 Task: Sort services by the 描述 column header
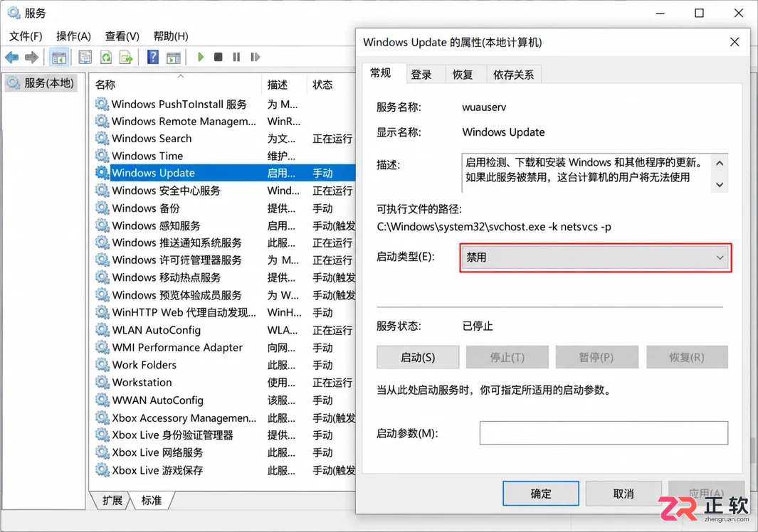coord(284,85)
